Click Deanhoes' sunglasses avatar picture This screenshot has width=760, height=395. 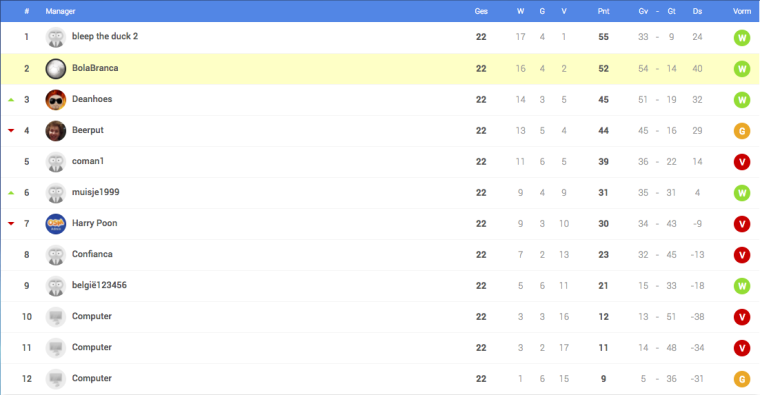(x=56, y=100)
